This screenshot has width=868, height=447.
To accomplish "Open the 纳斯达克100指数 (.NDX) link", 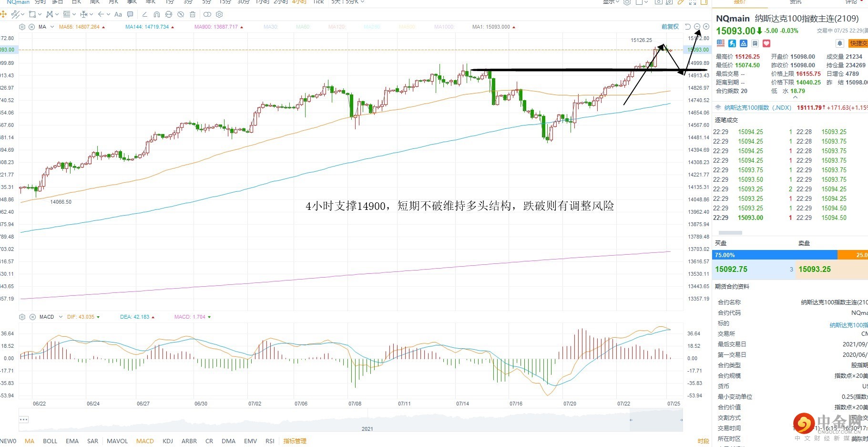I will point(757,108).
